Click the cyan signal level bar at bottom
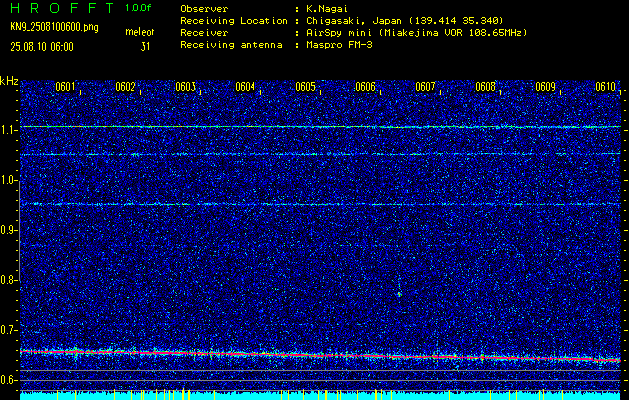The width and height of the screenshot is (629, 400). tap(320, 396)
